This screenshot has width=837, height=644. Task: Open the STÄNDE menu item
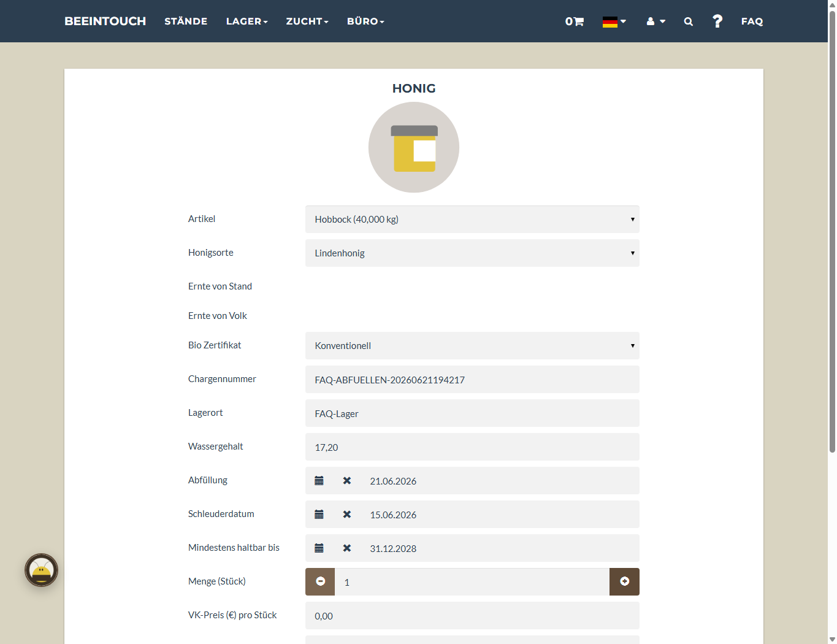[x=186, y=21]
